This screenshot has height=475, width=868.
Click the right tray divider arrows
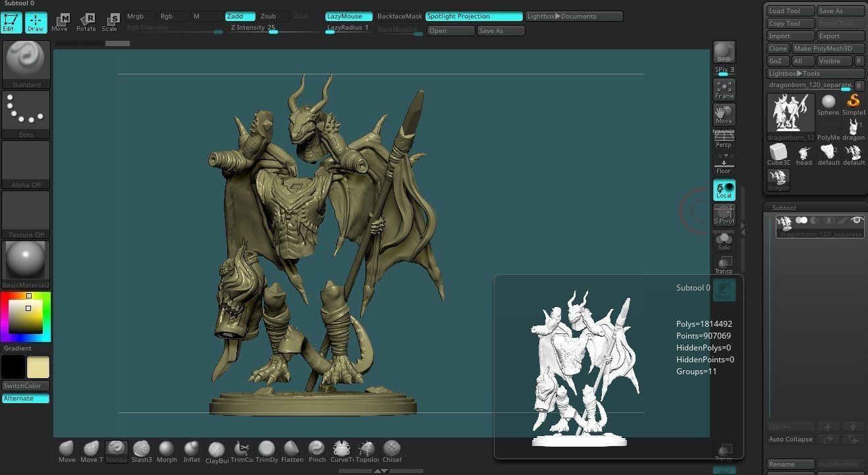point(743,229)
